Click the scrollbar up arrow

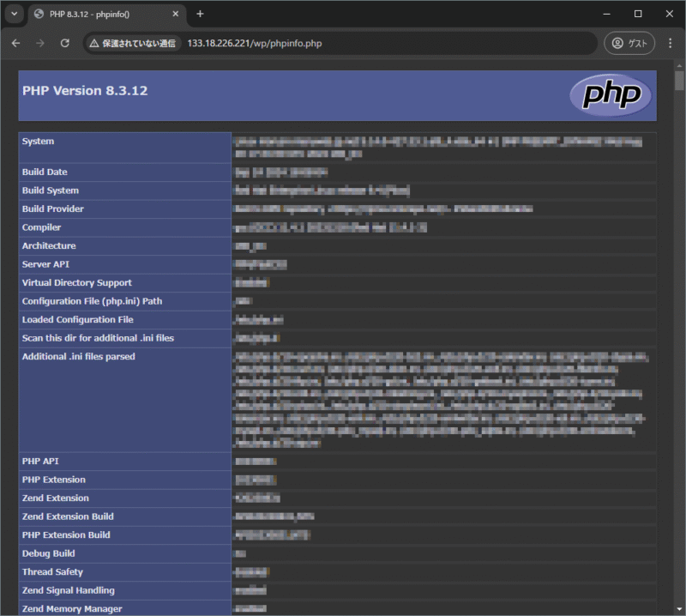tap(679, 64)
